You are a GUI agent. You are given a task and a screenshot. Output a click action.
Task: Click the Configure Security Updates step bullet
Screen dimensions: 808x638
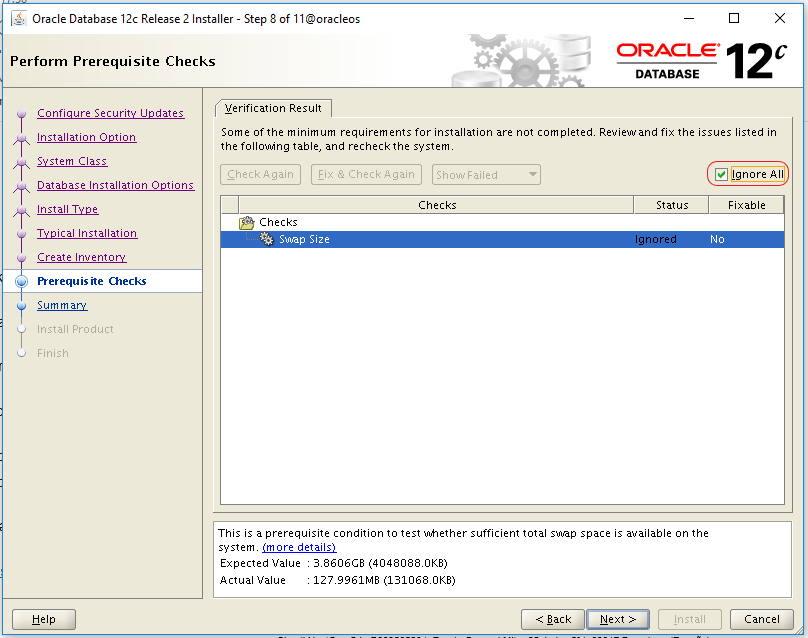coord(22,113)
